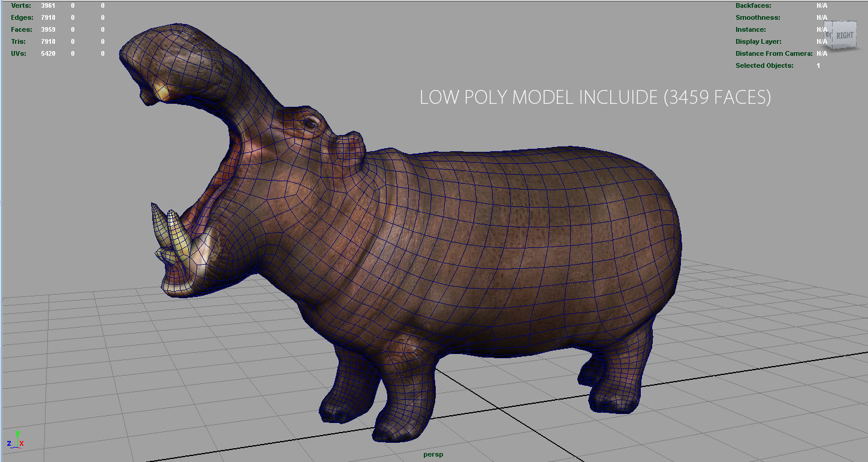The image size is (868, 462).
Task: Click the N/A value beside Distance From Camera
Action: [821, 53]
